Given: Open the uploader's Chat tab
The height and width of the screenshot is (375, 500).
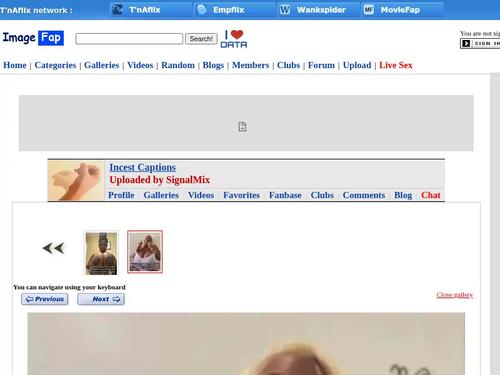Looking at the screenshot, I should pyautogui.click(x=431, y=195).
